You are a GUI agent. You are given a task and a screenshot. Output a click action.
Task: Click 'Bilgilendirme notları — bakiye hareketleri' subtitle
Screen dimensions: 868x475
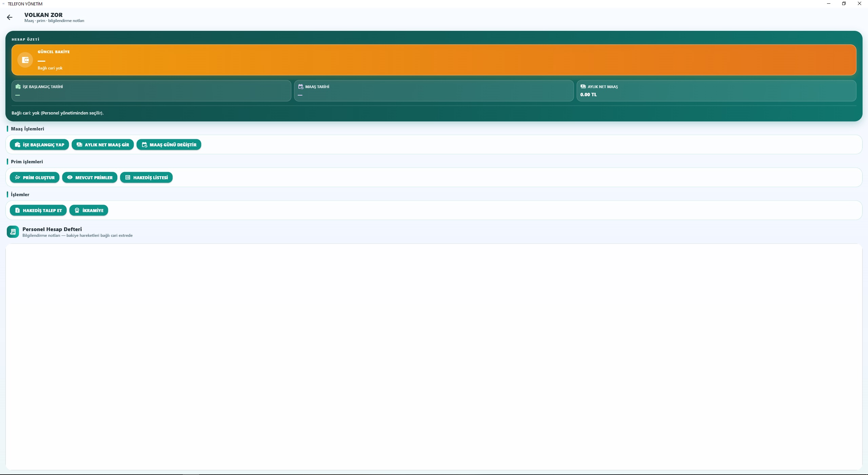point(78,235)
